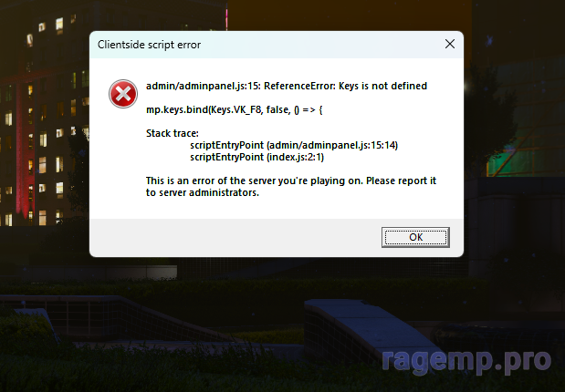Click the red neon strip on the building
565x392 pixels.
(24, 144)
